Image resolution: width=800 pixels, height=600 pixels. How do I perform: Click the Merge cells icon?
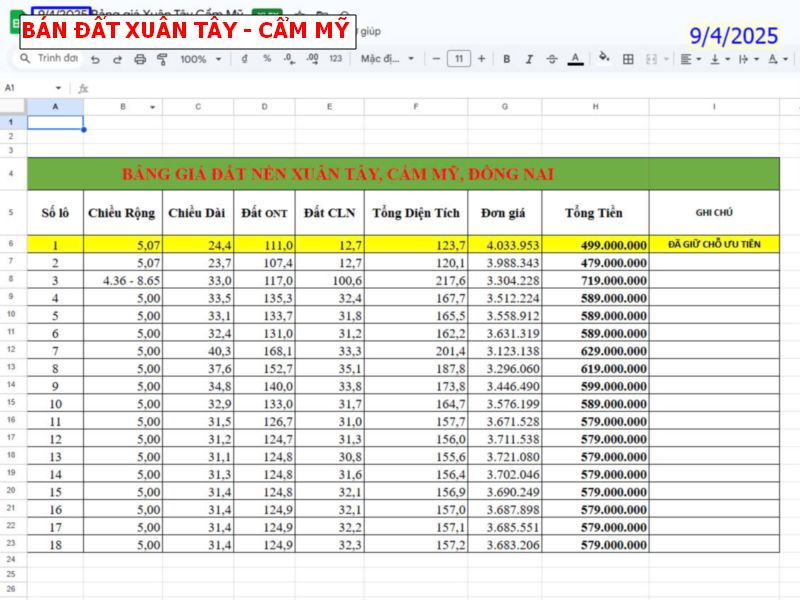pos(651,59)
